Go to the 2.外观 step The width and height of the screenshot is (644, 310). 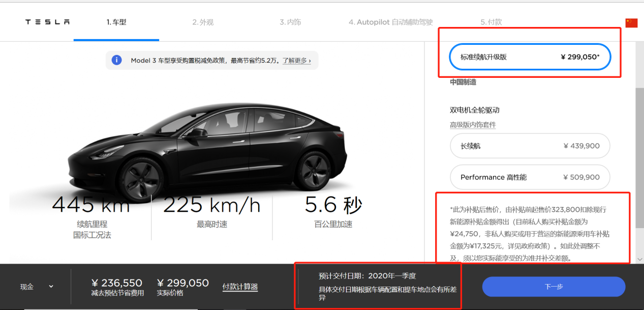tap(203, 22)
